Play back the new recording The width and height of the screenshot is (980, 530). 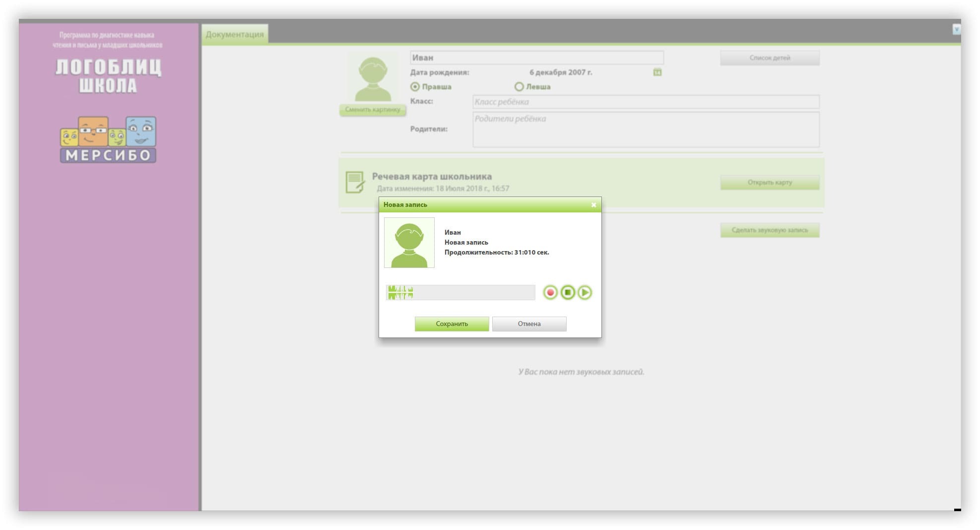pyautogui.click(x=585, y=292)
